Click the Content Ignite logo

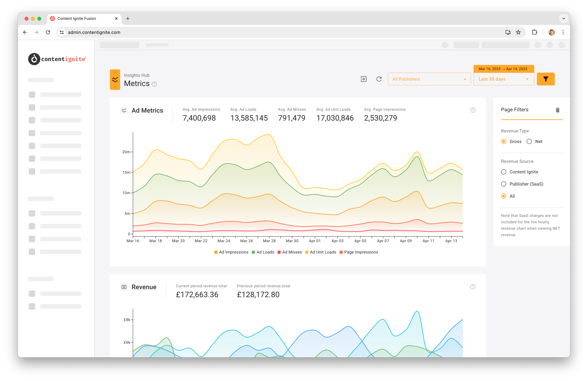coord(57,59)
